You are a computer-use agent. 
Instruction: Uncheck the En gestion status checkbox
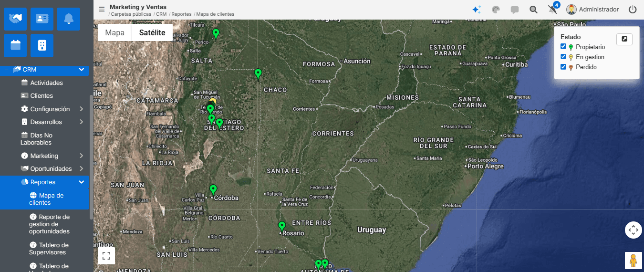point(563,57)
